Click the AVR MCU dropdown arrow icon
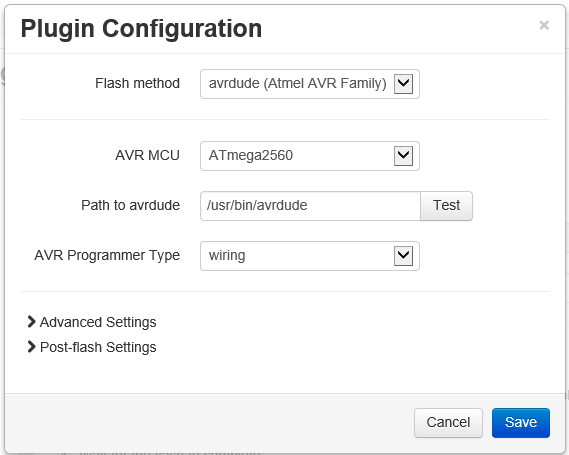 [x=404, y=156]
